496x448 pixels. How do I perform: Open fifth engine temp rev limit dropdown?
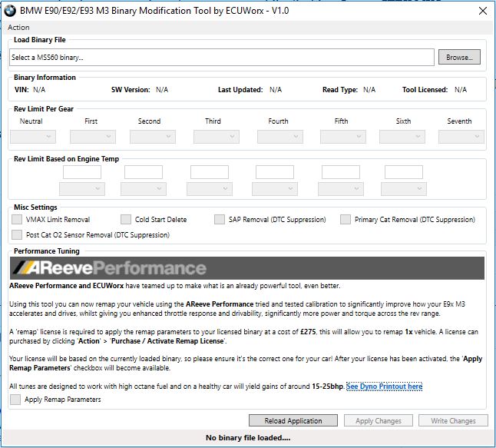pyautogui.click(x=341, y=189)
